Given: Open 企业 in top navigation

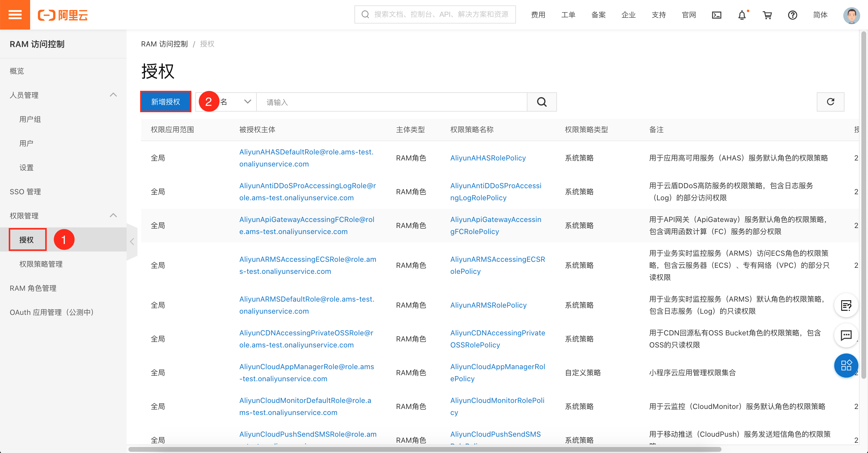Looking at the screenshot, I should (628, 15).
